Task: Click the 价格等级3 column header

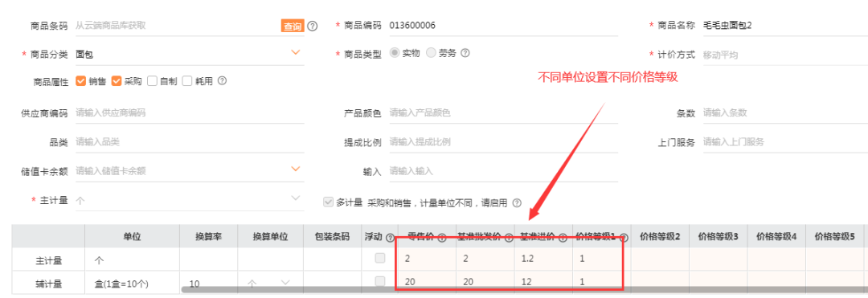Action: coord(718,237)
